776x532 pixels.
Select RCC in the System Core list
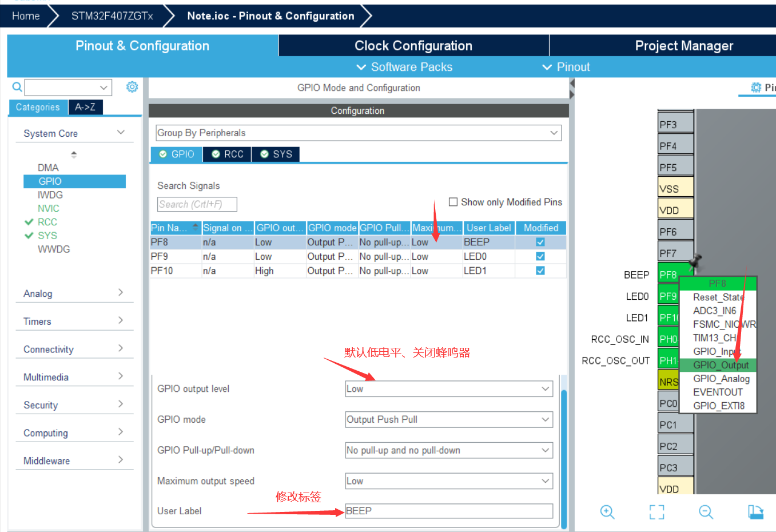click(x=47, y=222)
